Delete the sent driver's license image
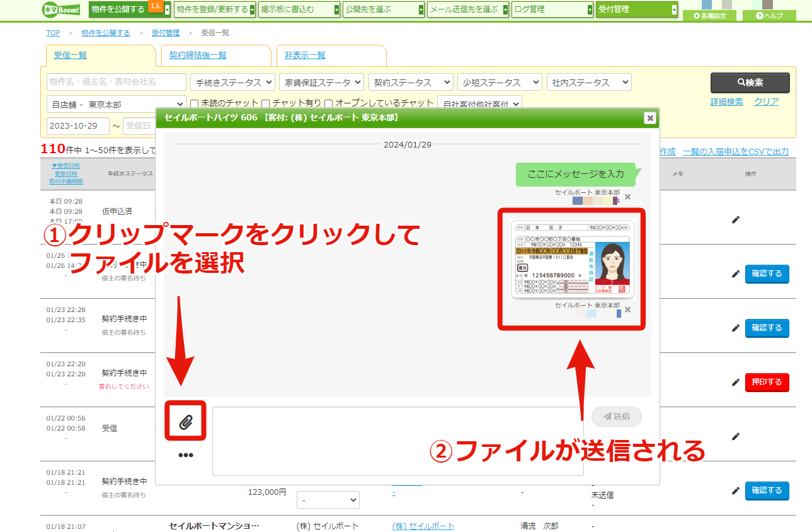Viewport: 812px width, 532px height. (x=627, y=309)
